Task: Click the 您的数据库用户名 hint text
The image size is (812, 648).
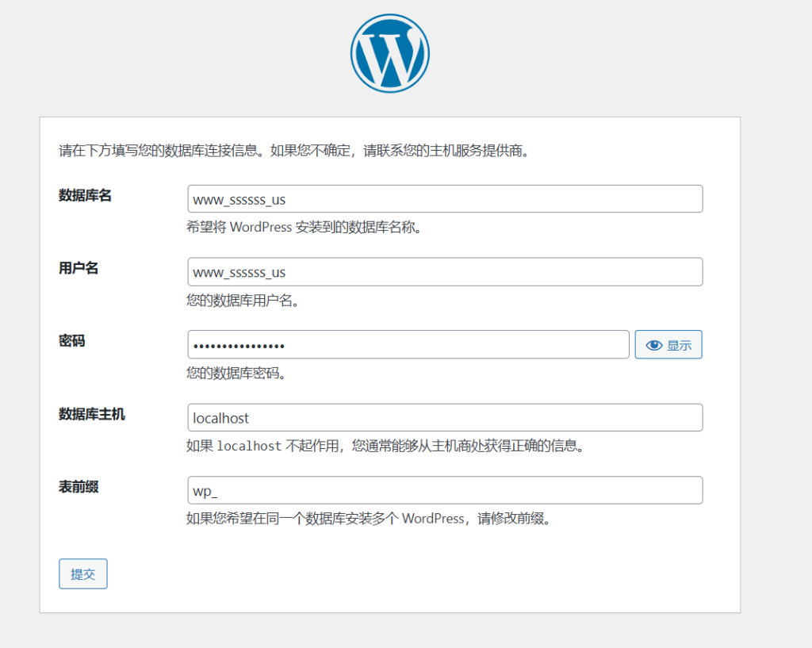Action: 243,301
